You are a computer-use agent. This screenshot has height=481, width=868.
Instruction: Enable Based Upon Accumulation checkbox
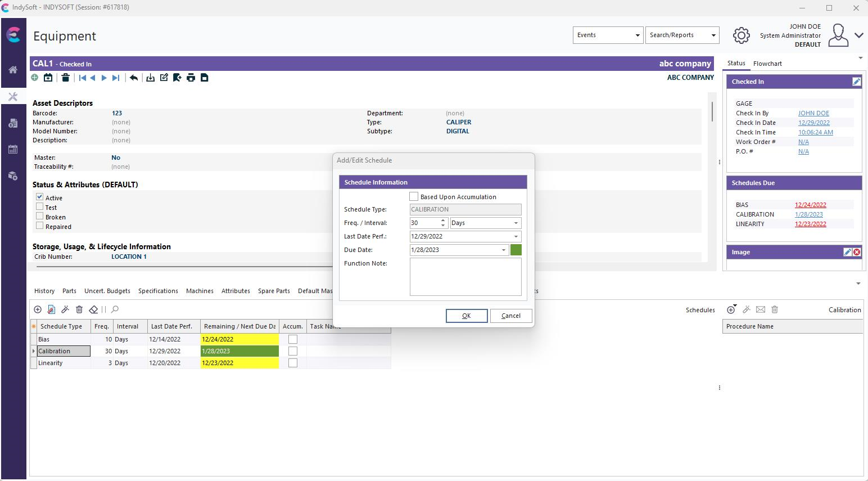click(414, 197)
